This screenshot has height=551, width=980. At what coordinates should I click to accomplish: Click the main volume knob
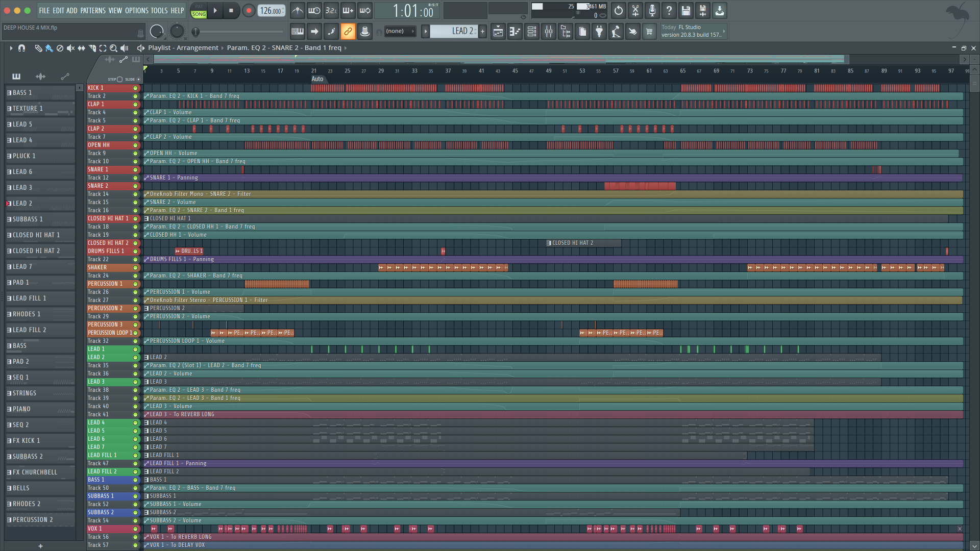tap(157, 32)
